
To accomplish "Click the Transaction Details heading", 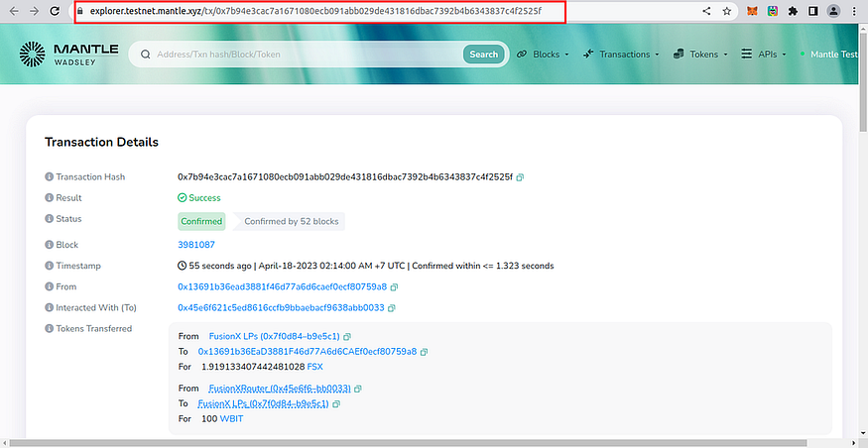I will [101, 142].
